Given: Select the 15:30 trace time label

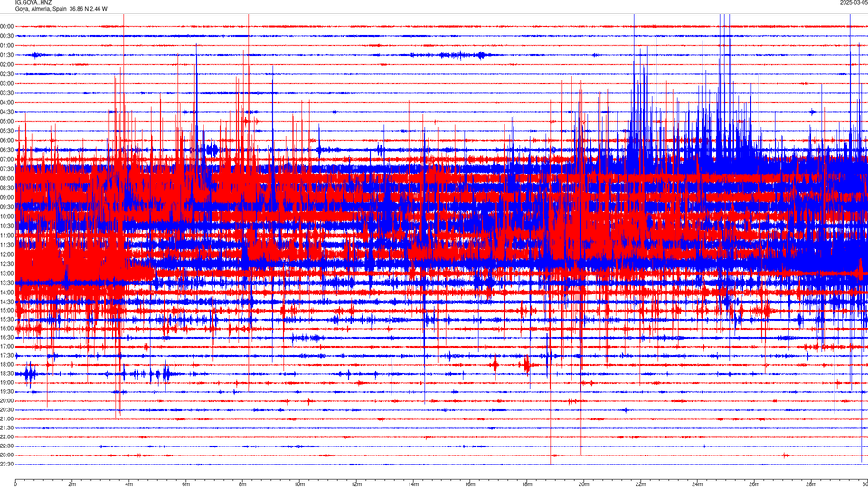Looking at the screenshot, I should click(x=7, y=319).
